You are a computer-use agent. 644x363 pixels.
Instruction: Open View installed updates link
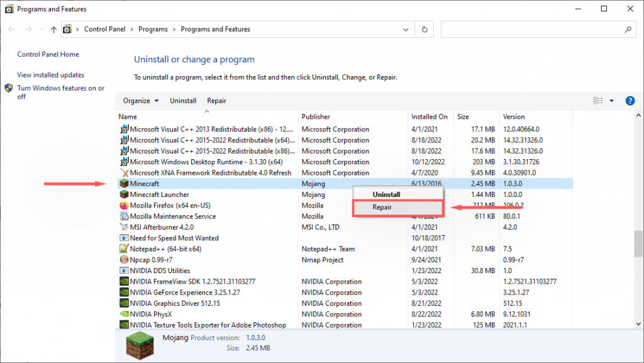coord(50,75)
